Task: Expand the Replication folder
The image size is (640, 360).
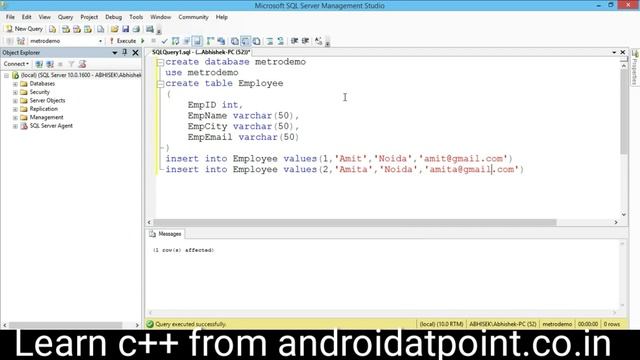Action: coord(15,109)
